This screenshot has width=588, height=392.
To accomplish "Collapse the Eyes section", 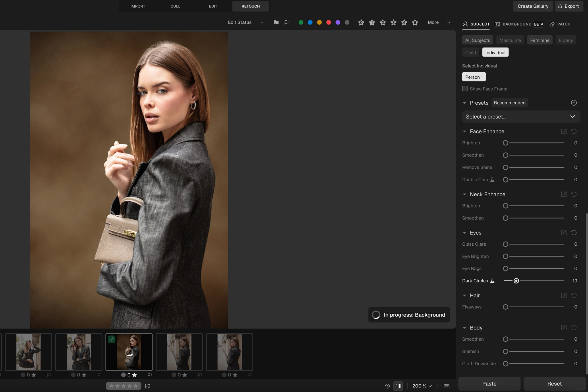I will tap(464, 233).
